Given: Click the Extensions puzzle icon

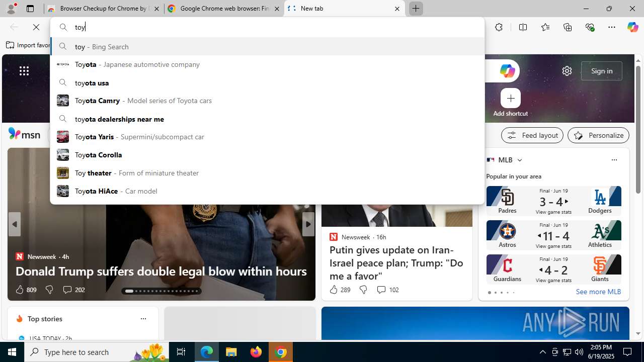Looking at the screenshot, I should (499, 27).
